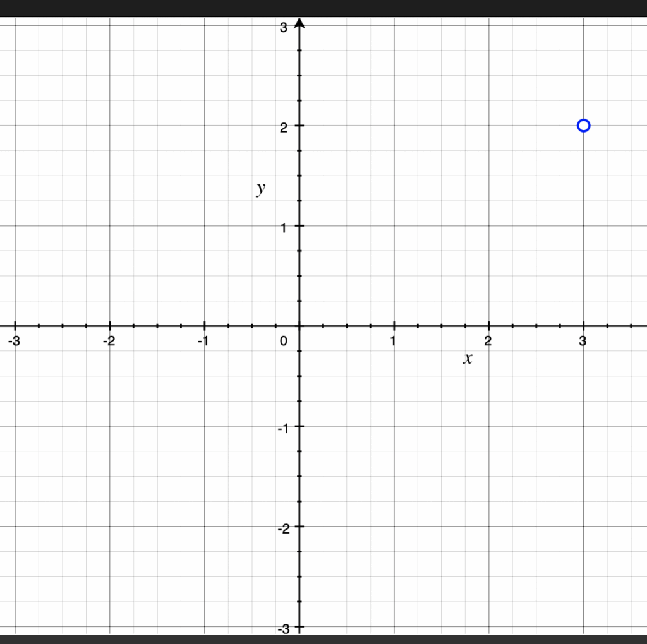Select the 2 tick label on y-axis

tap(284, 127)
